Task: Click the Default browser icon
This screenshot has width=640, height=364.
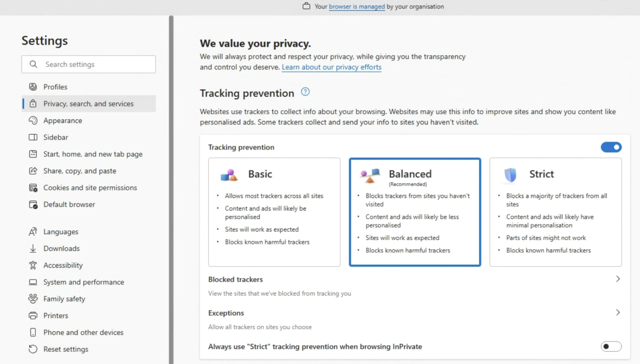Action: (x=33, y=204)
